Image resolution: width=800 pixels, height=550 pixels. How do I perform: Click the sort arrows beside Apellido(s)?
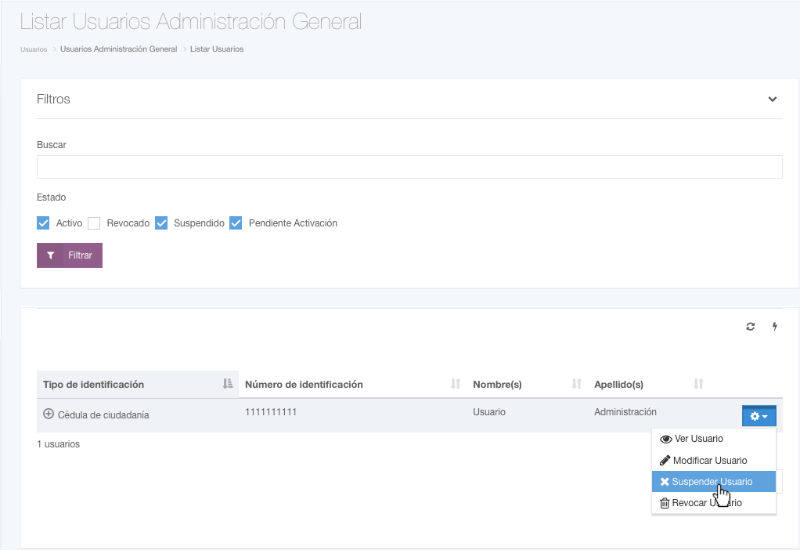tap(699, 384)
